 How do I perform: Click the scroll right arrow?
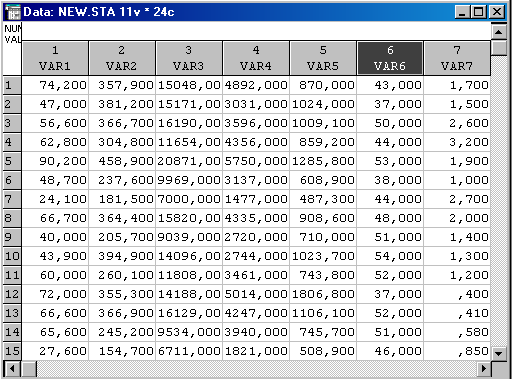[483, 369]
